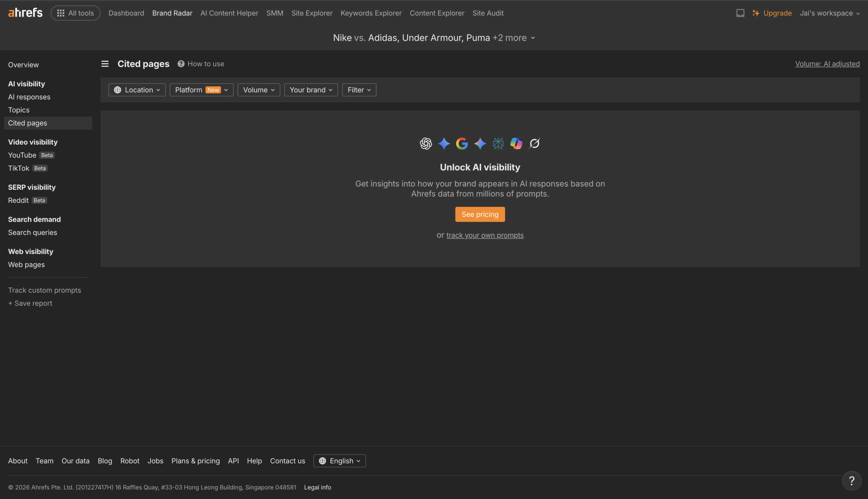The image size is (868, 499).
Task: Click the Ahrefs logo
Action: [25, 13]
